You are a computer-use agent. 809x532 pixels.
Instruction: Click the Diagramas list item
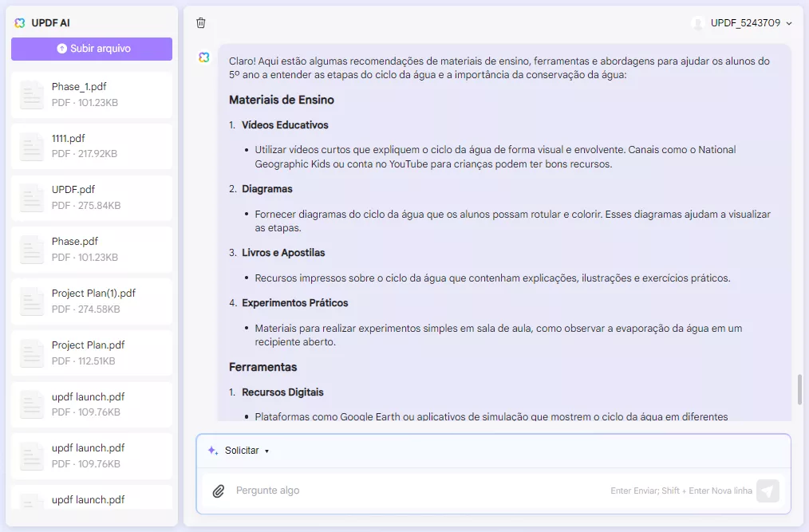pos(267,189)
